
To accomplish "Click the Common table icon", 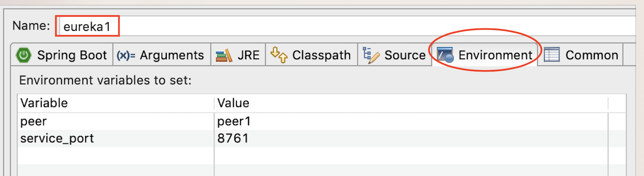I will coord(552,55).
